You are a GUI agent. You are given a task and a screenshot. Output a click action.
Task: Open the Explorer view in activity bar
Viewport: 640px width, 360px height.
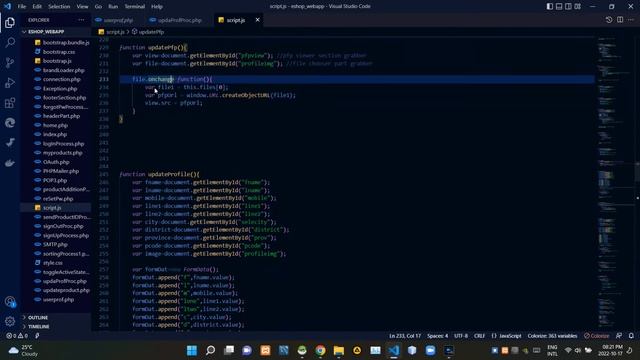coord(10,23)
